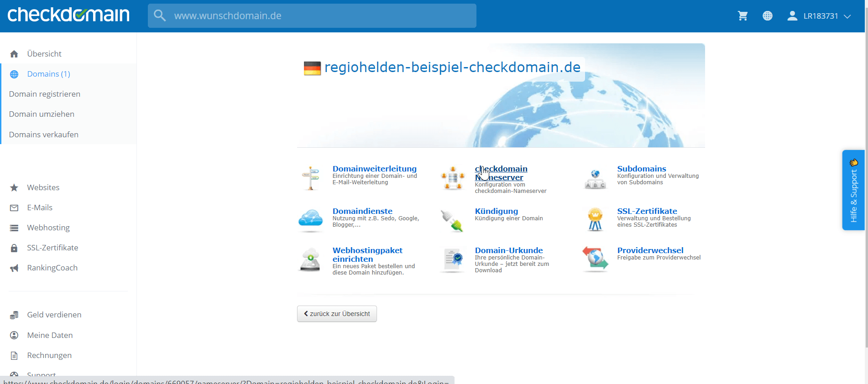Click the checkdomain logo

68,15
